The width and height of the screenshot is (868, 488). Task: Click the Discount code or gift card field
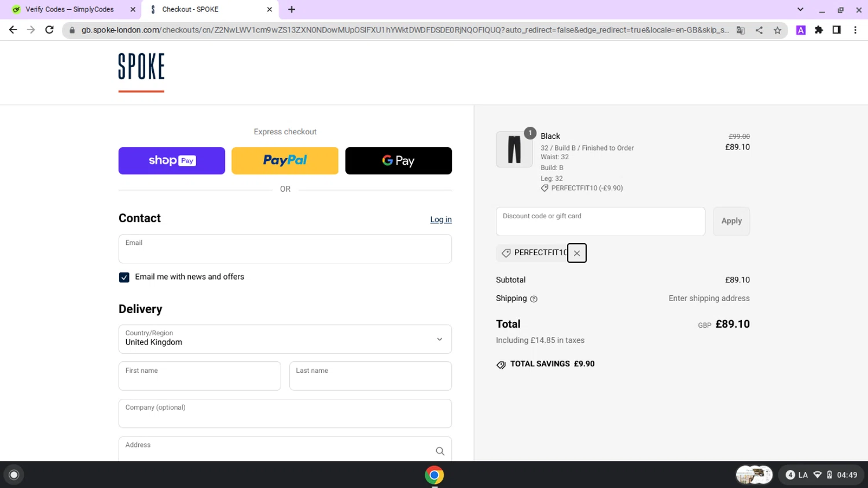point(601,221)
